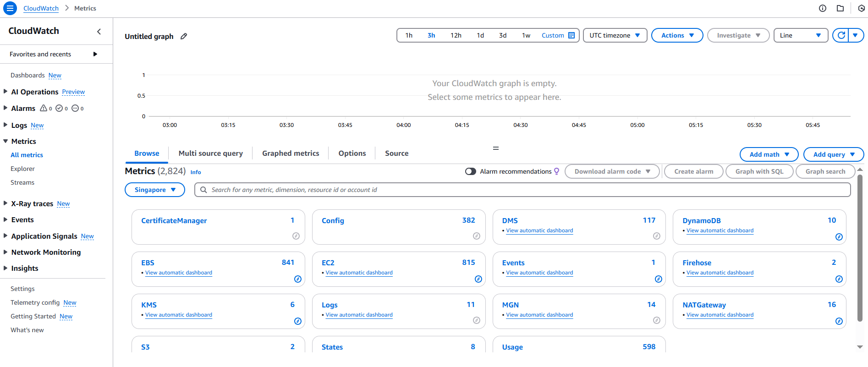
Task: Click compass icon on Firehose card
Action: (x=839, y=279)
